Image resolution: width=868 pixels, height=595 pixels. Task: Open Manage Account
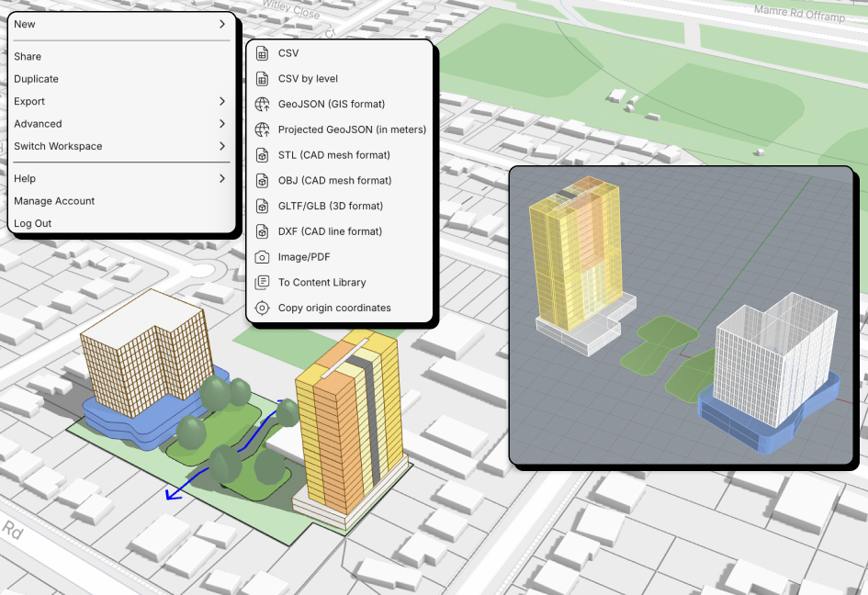tap(54, 201)
